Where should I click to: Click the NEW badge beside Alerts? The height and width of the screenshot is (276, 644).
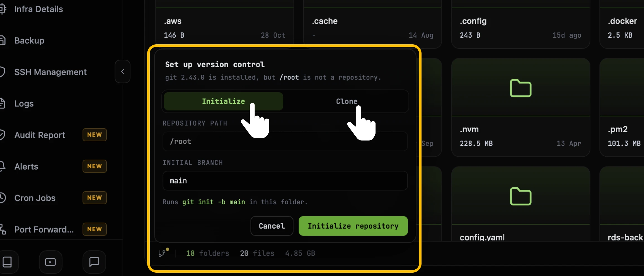pos(95,166)
